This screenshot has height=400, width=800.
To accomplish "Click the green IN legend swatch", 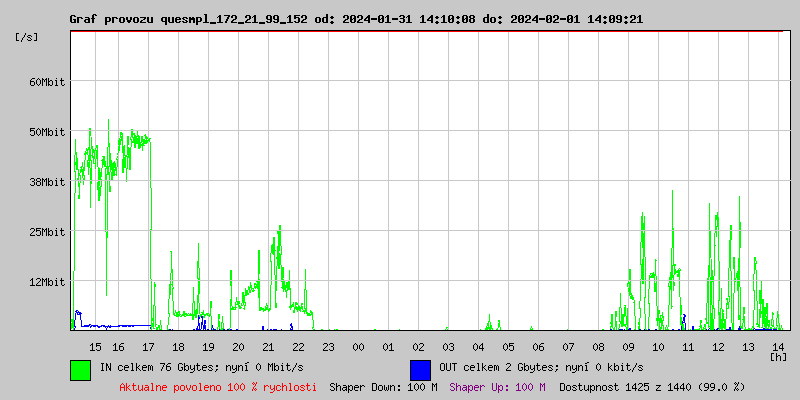I will 80,369.
